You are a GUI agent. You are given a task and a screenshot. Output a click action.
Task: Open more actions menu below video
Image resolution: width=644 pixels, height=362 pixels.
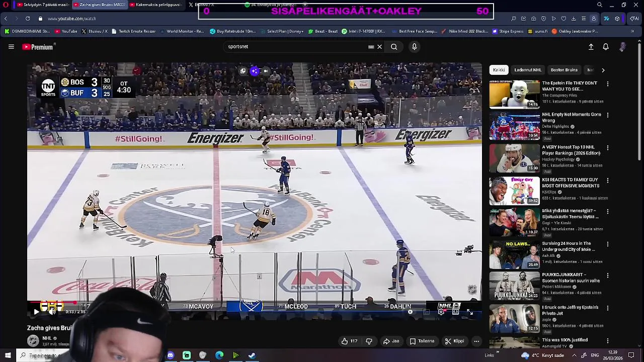[x=476, y=341]
